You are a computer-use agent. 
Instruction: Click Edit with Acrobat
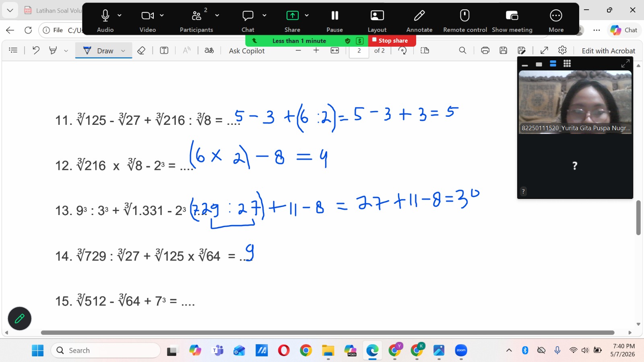coord(608,51)
